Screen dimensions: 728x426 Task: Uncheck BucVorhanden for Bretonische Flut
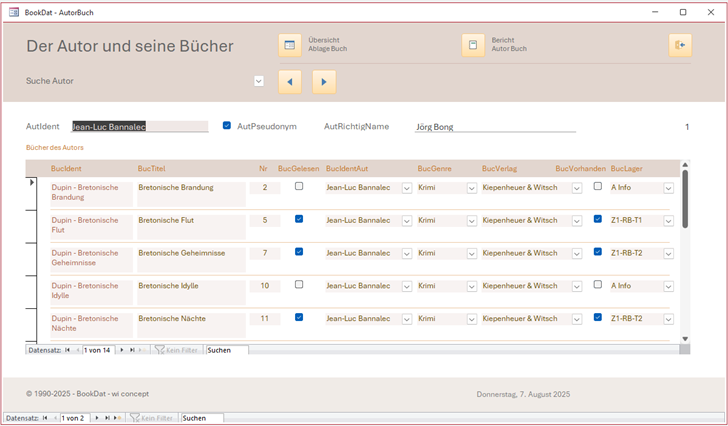(597, 219)
